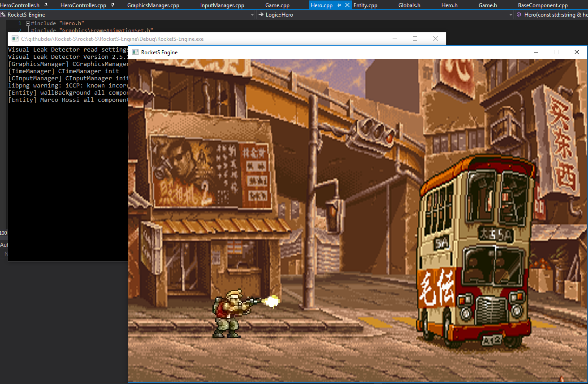The image size is (588, 384).
Task: Click the RocketS Engine window title text
Action: pos(159,52)
